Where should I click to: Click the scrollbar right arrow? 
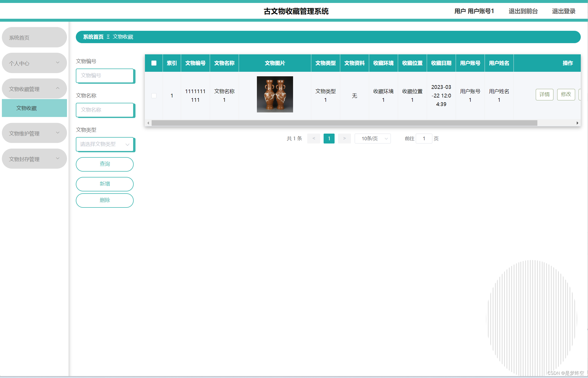click(x=577, y=123)
